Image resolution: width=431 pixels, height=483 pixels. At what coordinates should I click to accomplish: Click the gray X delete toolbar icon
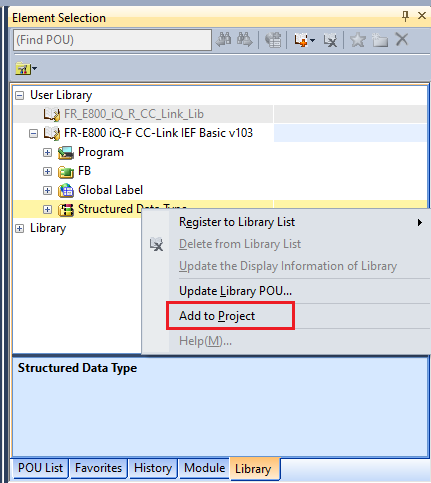coord(402,40)
